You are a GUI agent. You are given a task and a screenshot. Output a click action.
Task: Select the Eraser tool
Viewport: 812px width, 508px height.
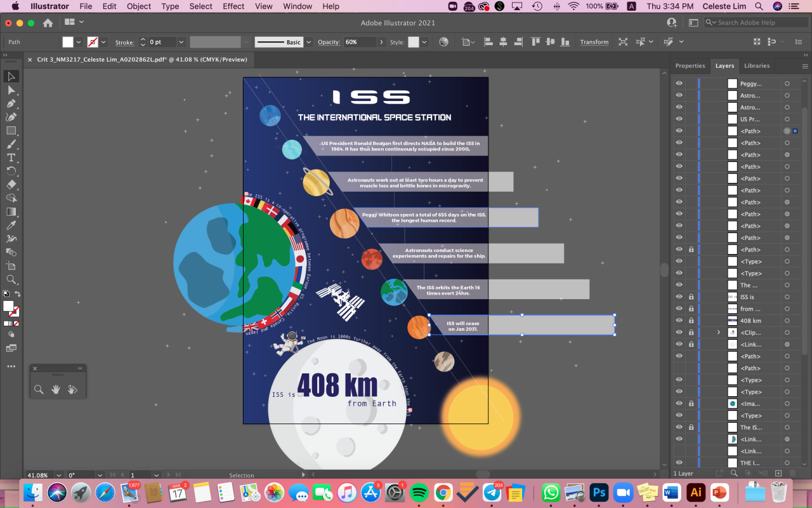coord(11,185)
